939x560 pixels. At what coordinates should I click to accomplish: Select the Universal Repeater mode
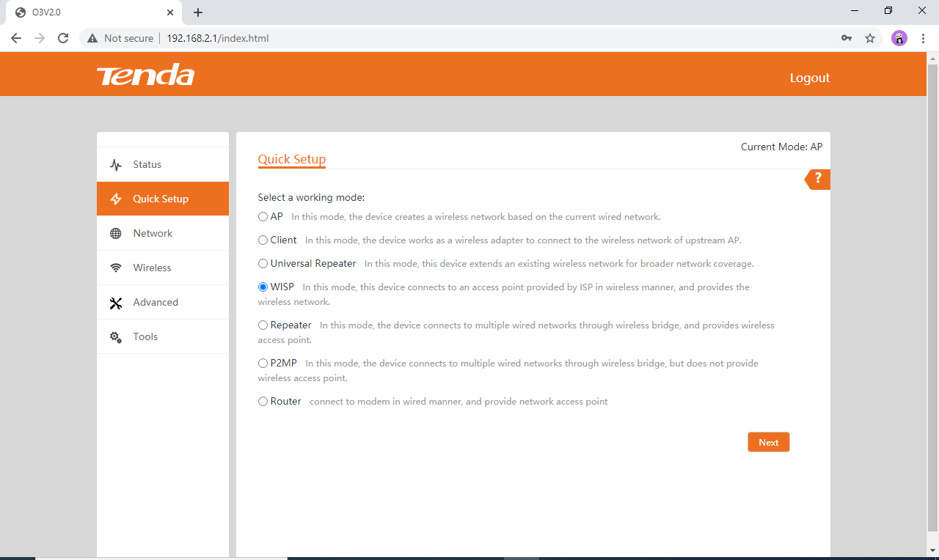(x=263, y=264)
